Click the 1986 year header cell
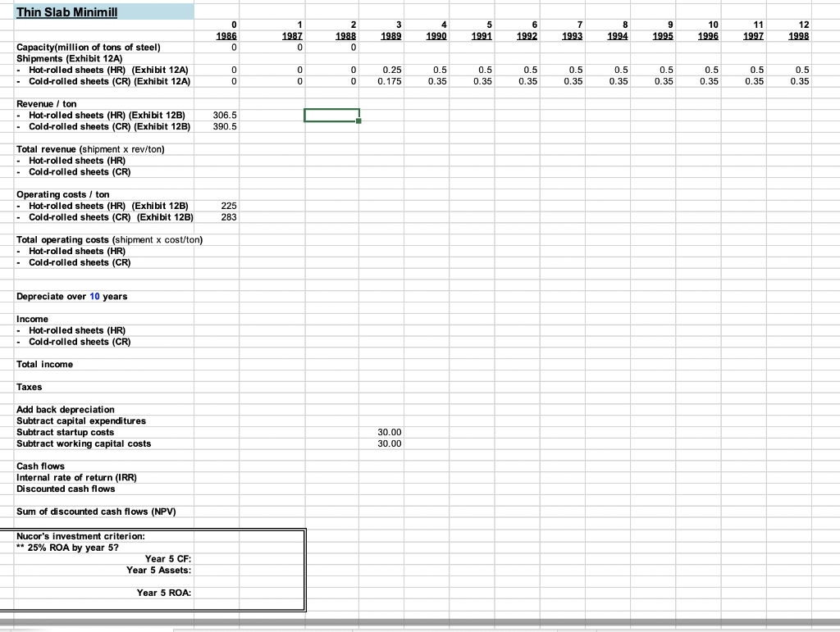 (226, 36)
